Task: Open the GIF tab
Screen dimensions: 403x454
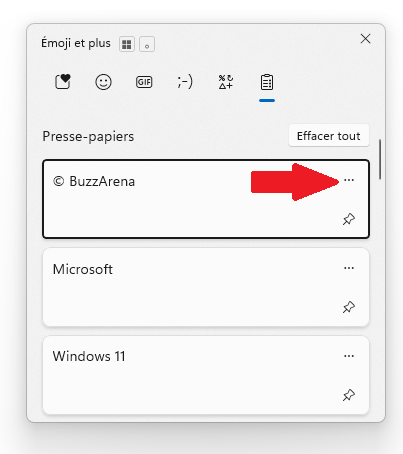Action: pos(144,82)
